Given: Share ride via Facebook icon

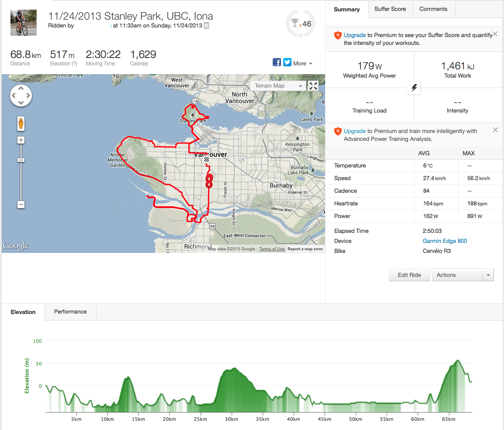Looking at the screenshot, I should 277,62.
